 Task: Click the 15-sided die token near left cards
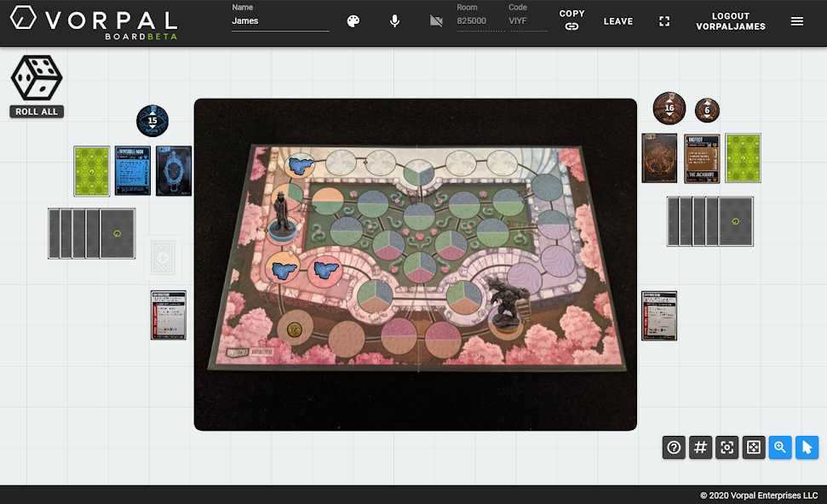152,120
